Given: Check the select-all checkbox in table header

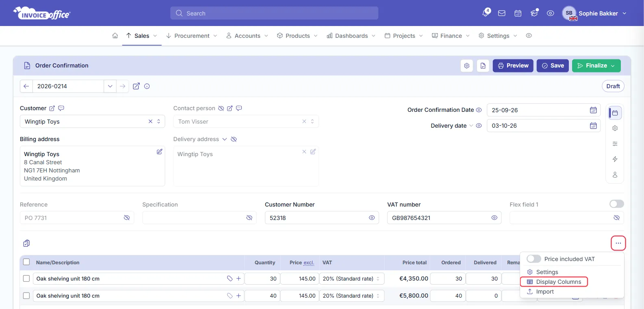Looking at the screenshot, I should click(26, 262).
